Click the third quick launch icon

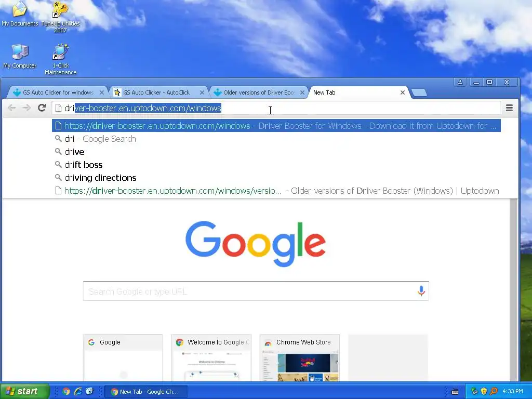[x=89, y=392]
